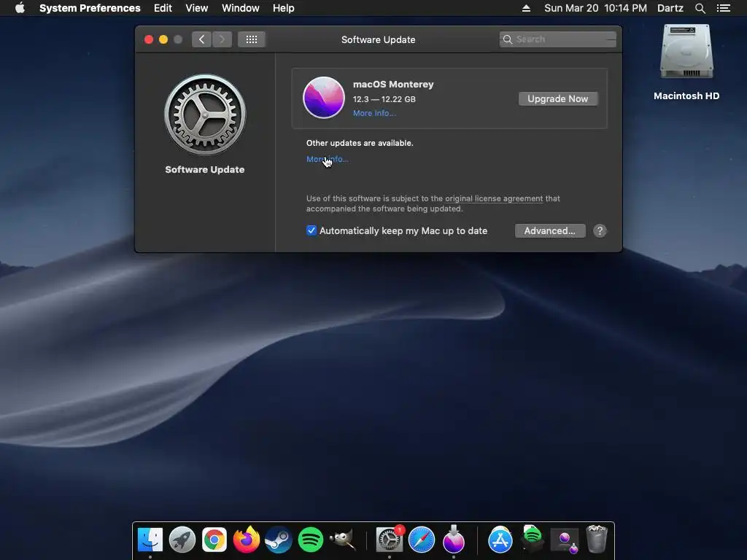Click the '12.3 — 12.22 GB' version text
Image resolution: width=747 pixels, height=560 pixels.
[384, 99]
